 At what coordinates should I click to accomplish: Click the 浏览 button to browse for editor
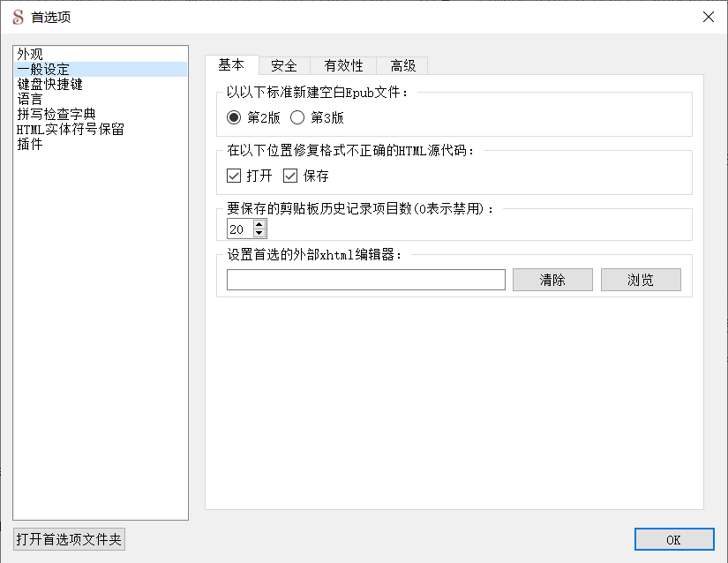tap(641, 279)
